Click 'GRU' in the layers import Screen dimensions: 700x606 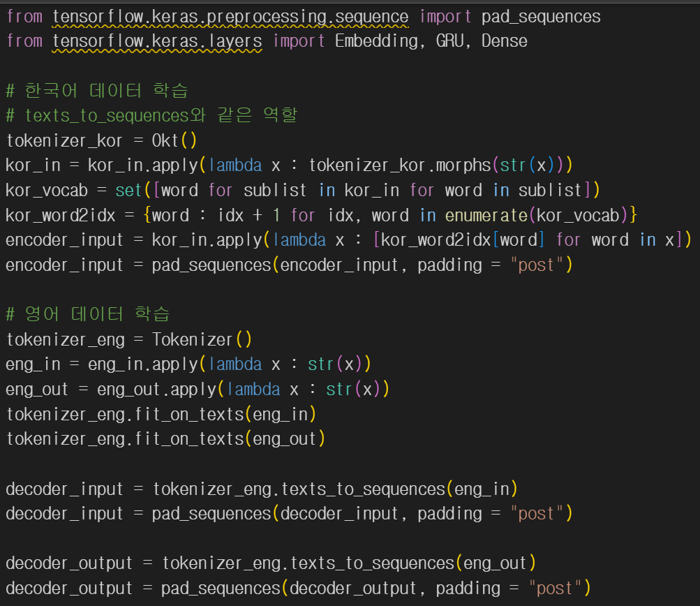pos(450,41)
